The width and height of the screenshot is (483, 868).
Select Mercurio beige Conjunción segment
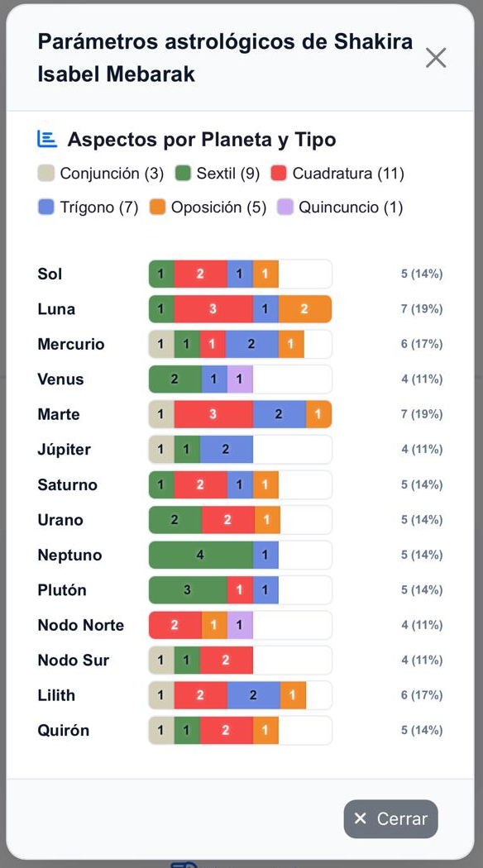click(x=161, y=344)
